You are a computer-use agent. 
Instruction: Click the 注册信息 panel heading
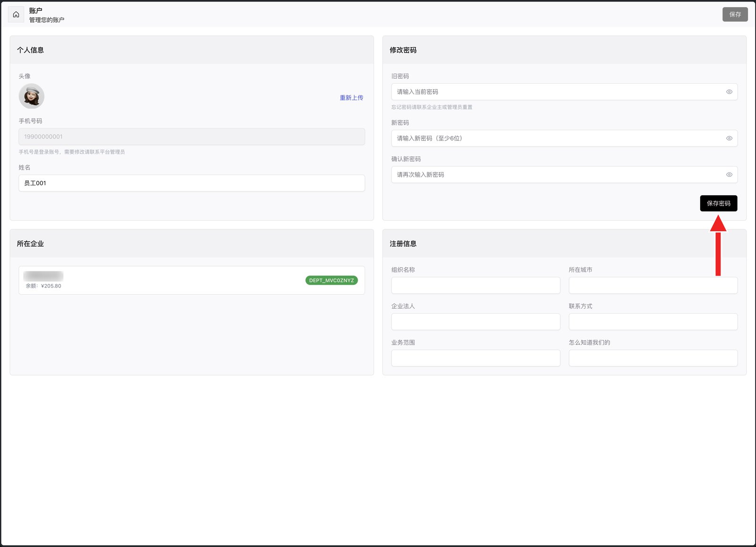[403, 244]
